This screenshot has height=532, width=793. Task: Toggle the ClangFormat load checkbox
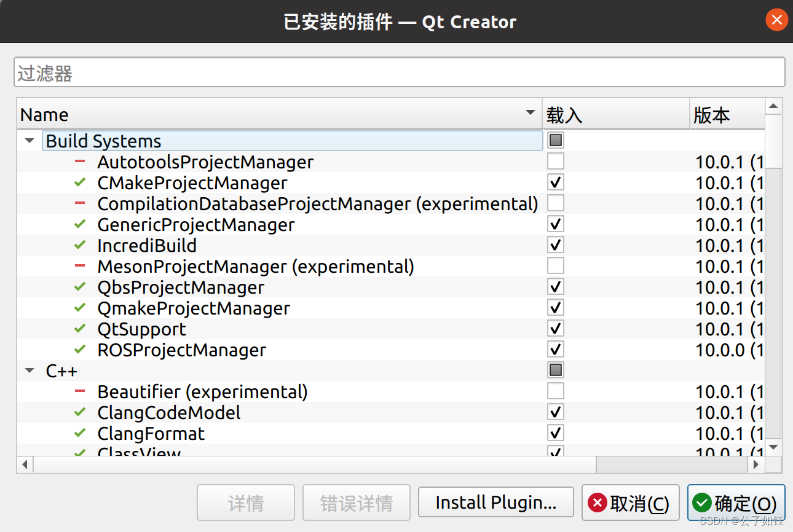click(556, 433)
